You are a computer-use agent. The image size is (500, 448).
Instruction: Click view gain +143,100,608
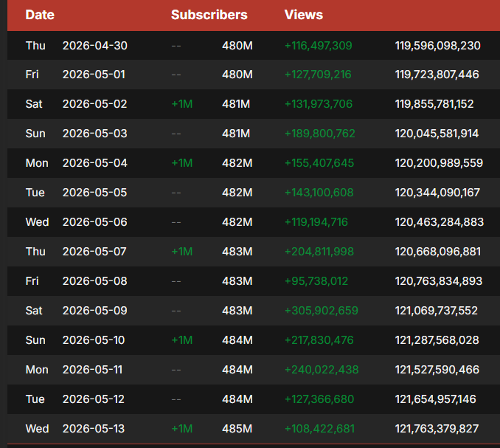pyautogui.click(x=319, y=193)
